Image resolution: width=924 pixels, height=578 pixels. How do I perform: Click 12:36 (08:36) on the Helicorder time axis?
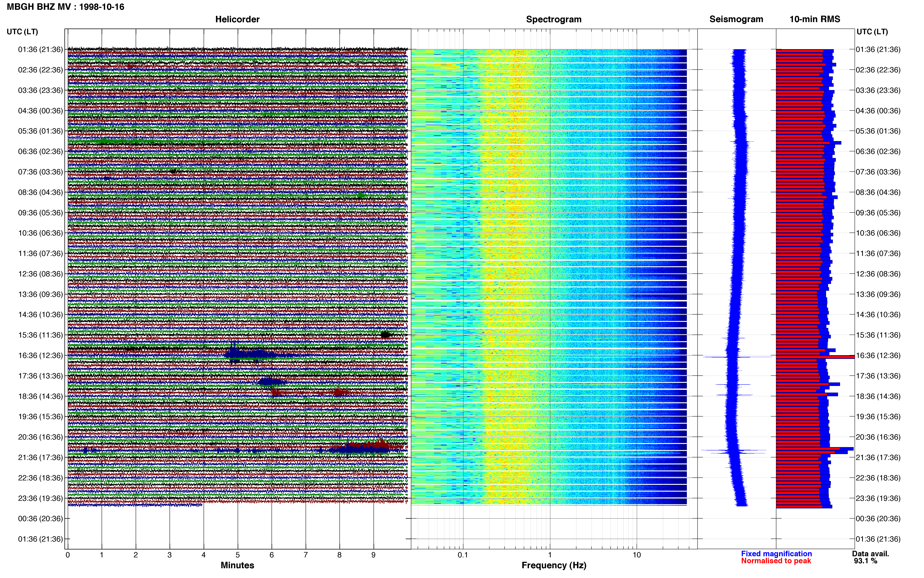(x=41, y=274)
